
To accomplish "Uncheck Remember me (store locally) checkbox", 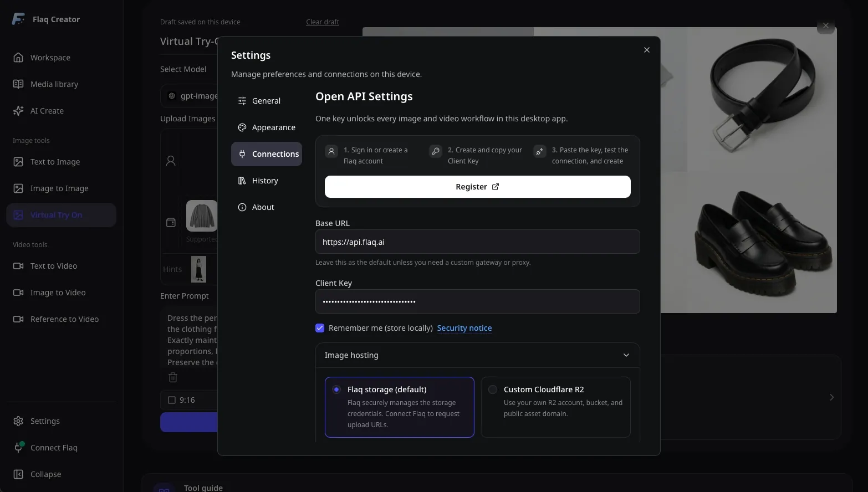I will [320, 328].
